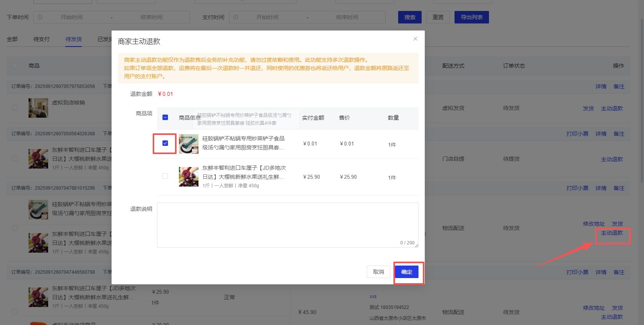Select the 待发货 tab

[74, 39]
